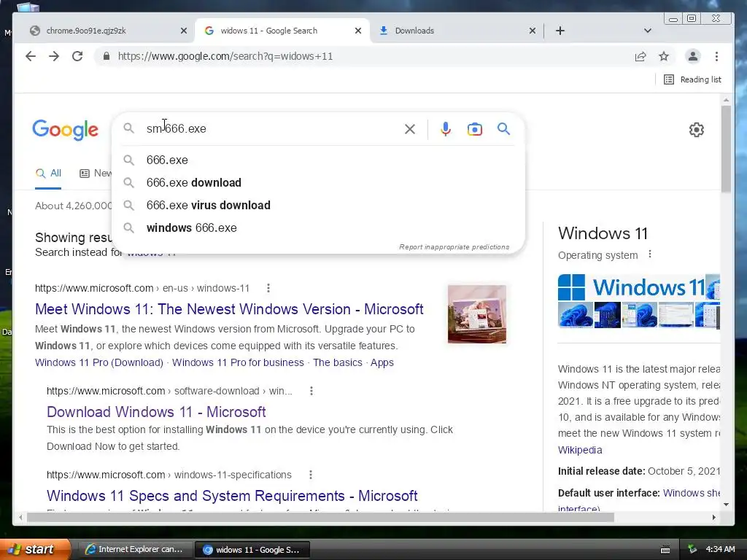Screen dimensions: 747x560
Task: Open Windows 11 Specs and System Requirements
Action: (232, 496)
